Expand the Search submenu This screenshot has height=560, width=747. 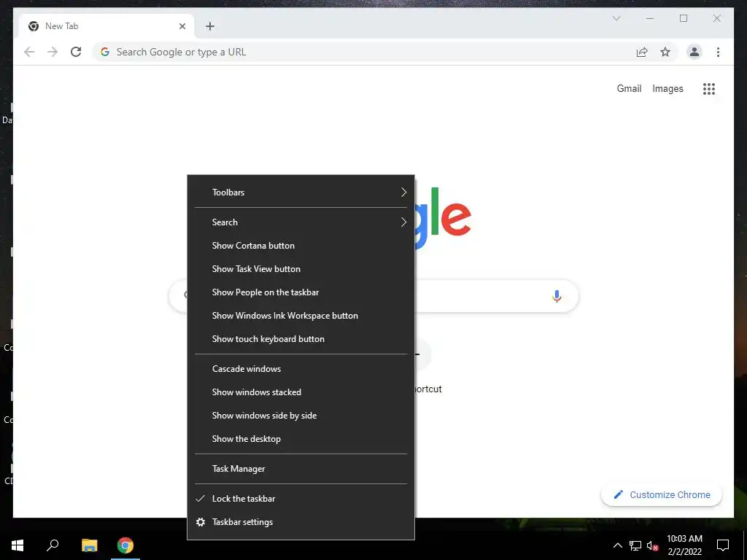(301, 222)
